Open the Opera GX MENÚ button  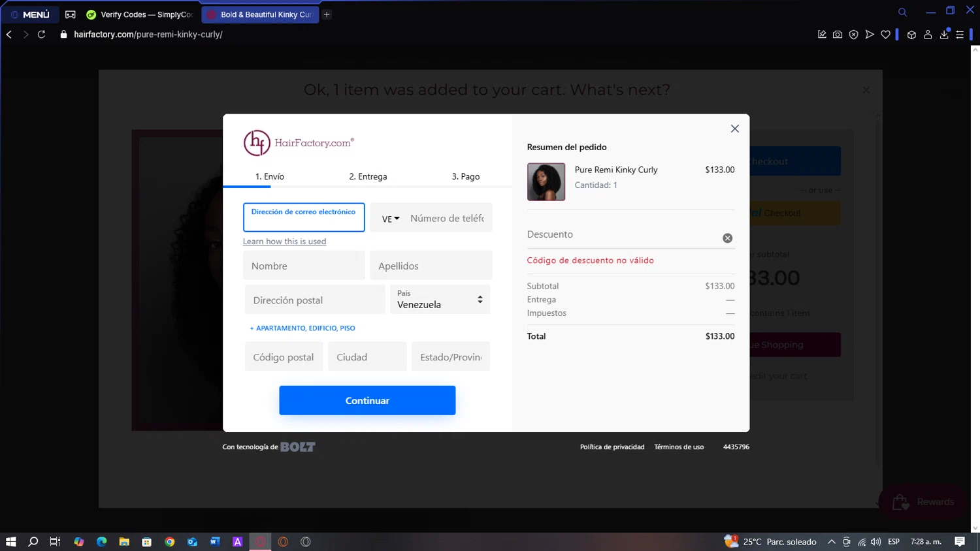click(30, 14)
